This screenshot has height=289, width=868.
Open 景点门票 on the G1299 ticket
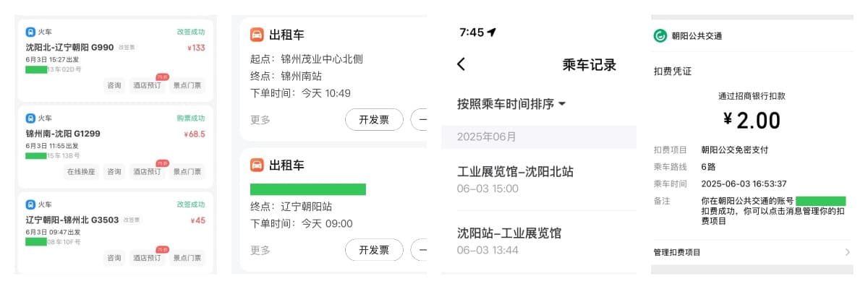(x=187, y=172)
